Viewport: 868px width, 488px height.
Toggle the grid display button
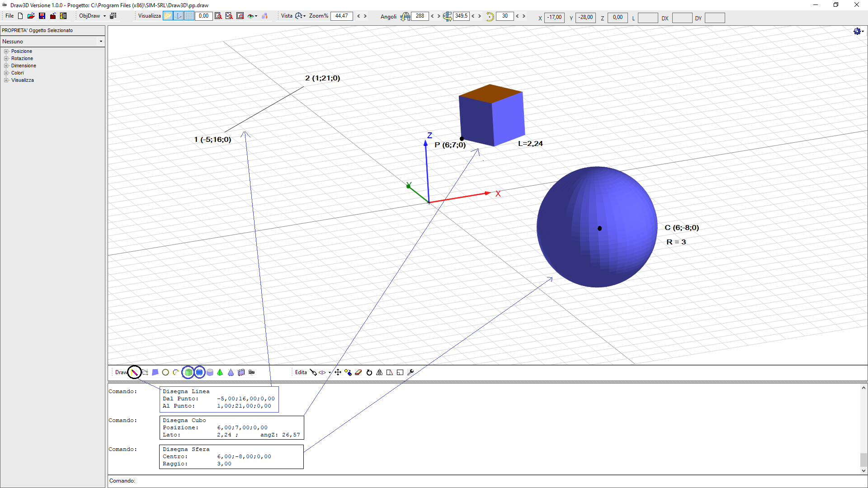189,16
